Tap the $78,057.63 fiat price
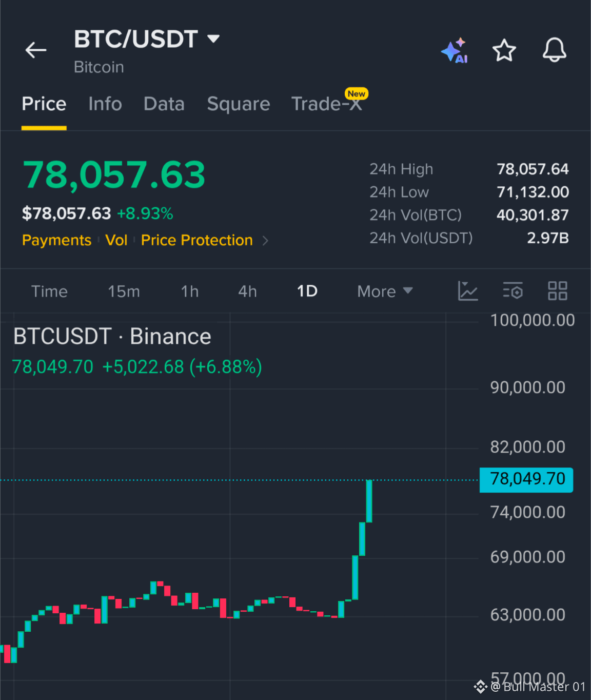 tap(66, 213)
